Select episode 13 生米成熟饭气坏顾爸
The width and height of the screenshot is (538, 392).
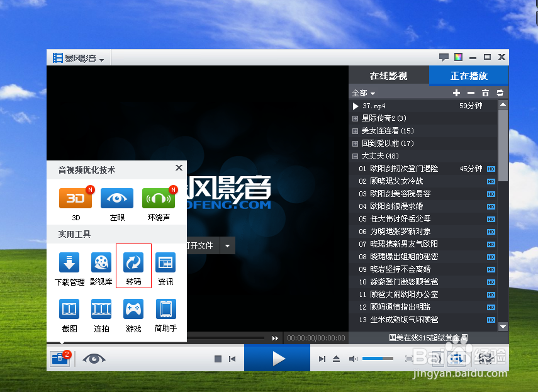coord(423,320)
